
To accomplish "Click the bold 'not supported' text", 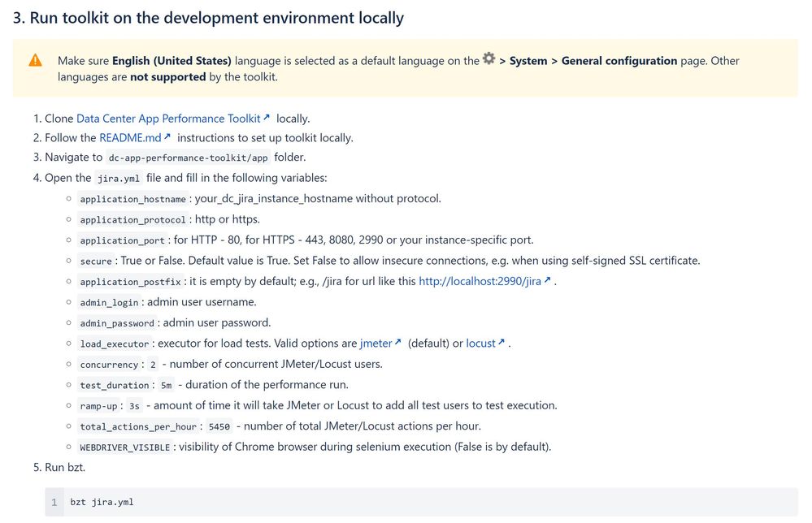I will [167, 76].
